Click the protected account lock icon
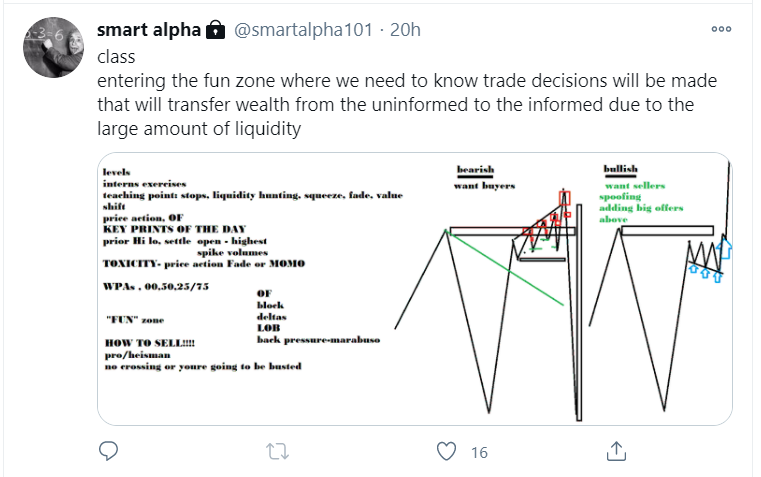The width and height of the screenshot is (761, 477). tap(215, 31)
